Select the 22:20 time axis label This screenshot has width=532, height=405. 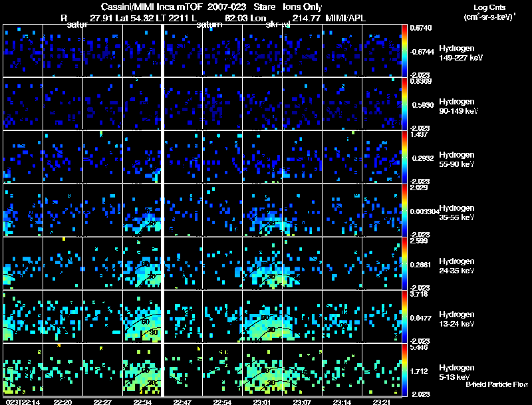(x=63, y=402)
